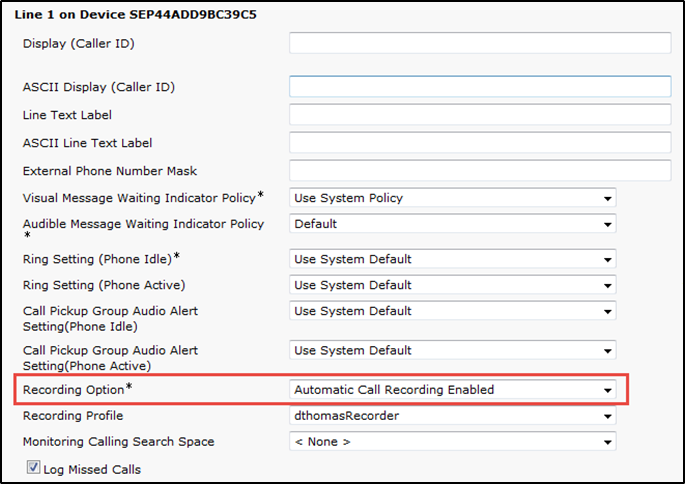This screenshot has width=685, height=484.
Task: Expand Monitoring Calling Search Space dropdown
Action: pos(453,442)
